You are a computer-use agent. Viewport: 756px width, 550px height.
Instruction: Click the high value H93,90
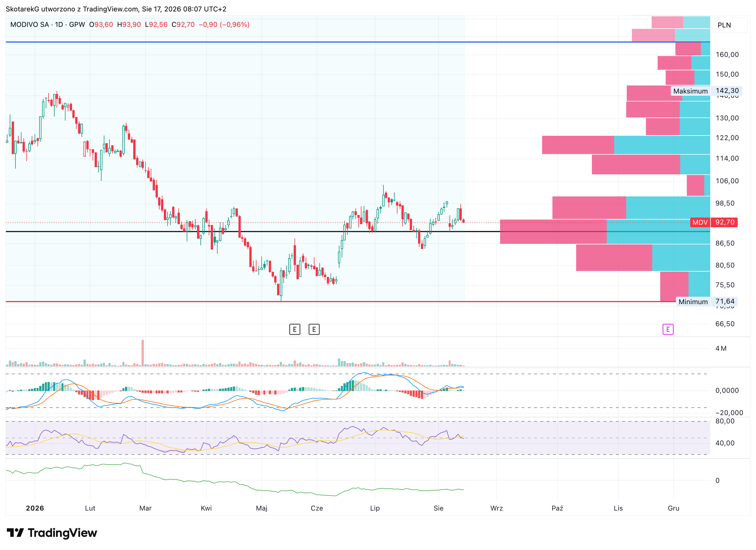(x=129, y=24)
